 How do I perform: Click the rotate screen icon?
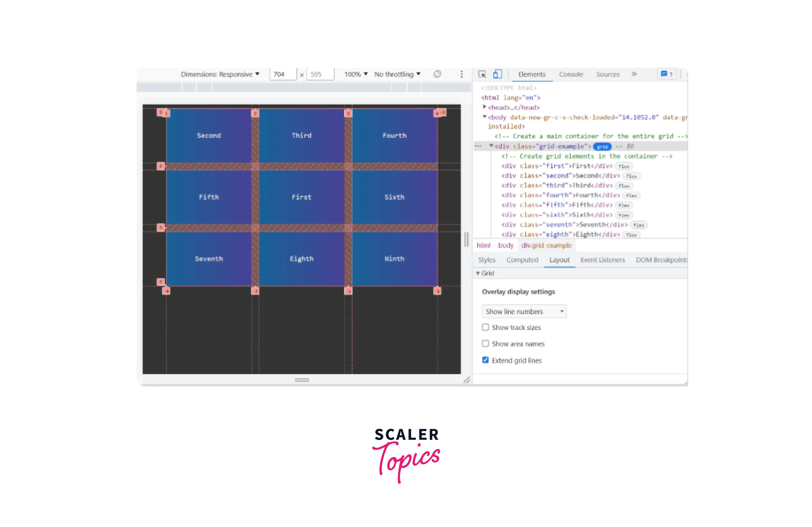(x=437, y=74)
